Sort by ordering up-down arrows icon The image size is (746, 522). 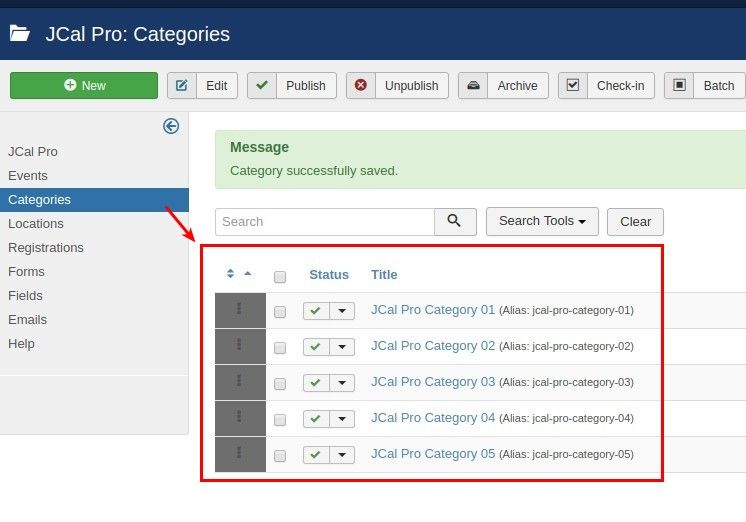pos(230,274)
